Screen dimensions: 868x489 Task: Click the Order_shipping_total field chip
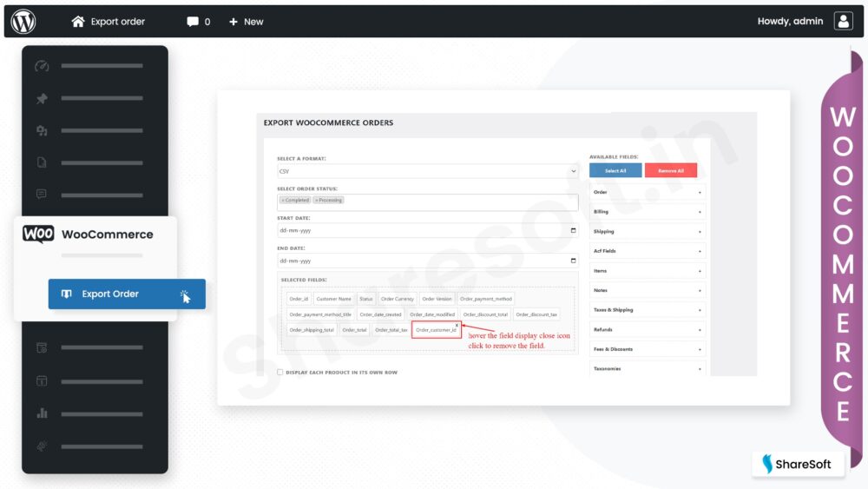coord(312,329)
